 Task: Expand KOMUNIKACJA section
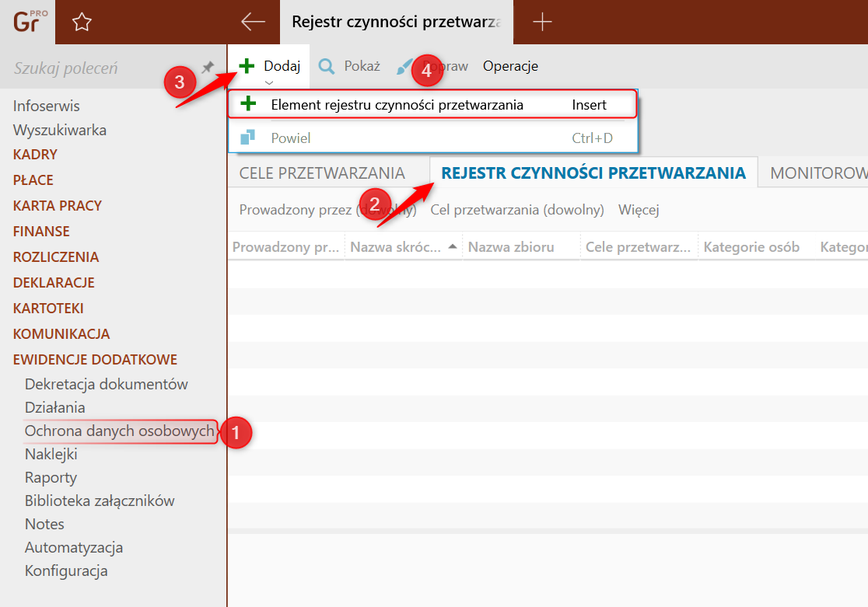point(61,333)
